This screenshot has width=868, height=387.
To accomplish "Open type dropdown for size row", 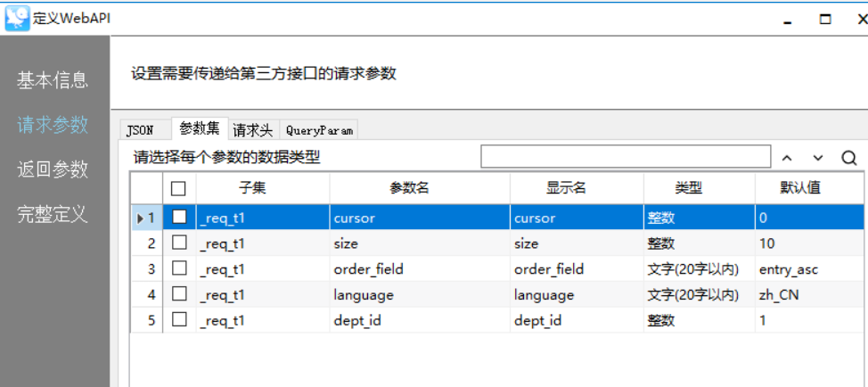I will tap(699, 243).
